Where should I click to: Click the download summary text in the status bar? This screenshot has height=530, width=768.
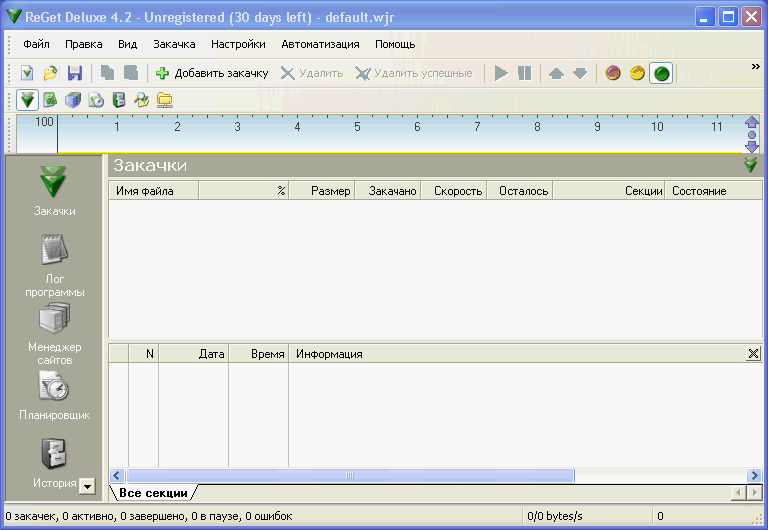click(149, 516)
